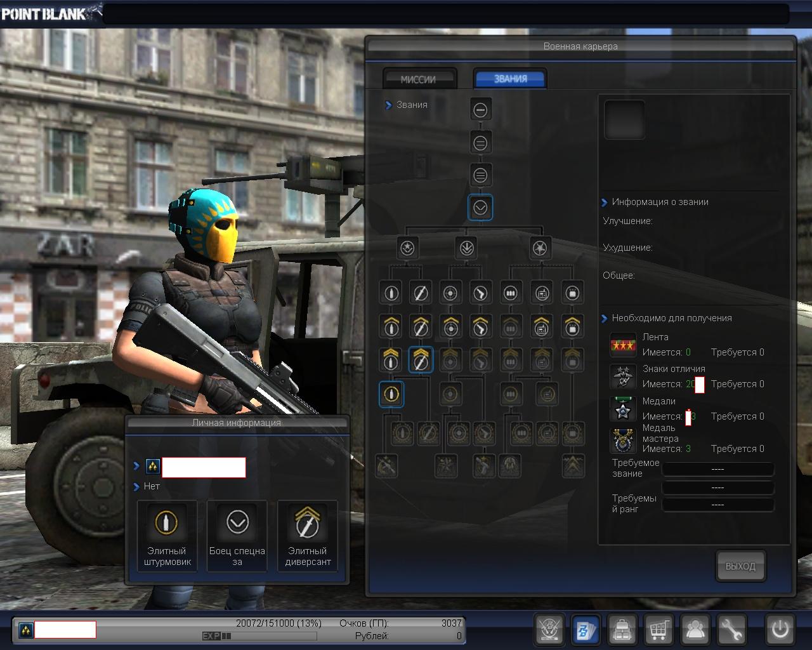Open the wrench settings icon
812x650 pixels.
[x=731, y=630]
